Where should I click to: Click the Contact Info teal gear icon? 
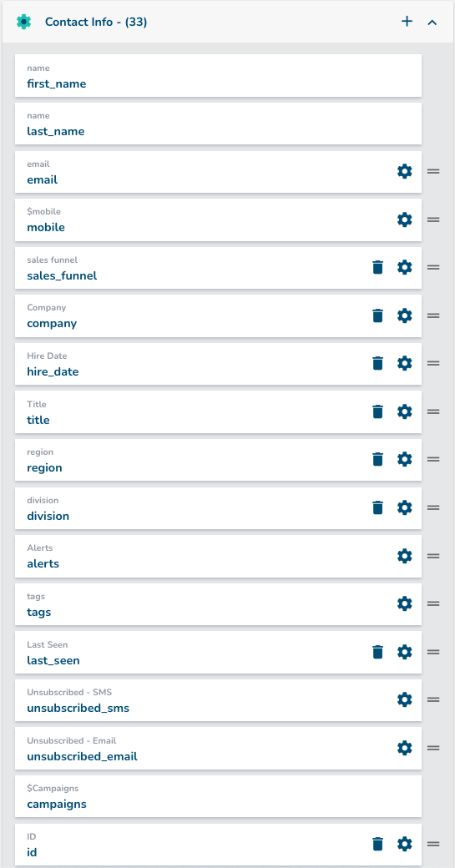click(x=24, y=23)
